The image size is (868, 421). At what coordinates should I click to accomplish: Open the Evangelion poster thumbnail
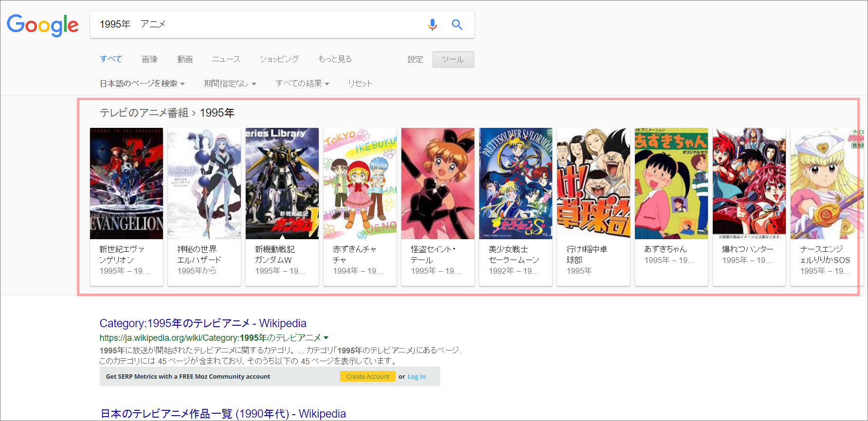pyautogui.click(x=127, y=183)
